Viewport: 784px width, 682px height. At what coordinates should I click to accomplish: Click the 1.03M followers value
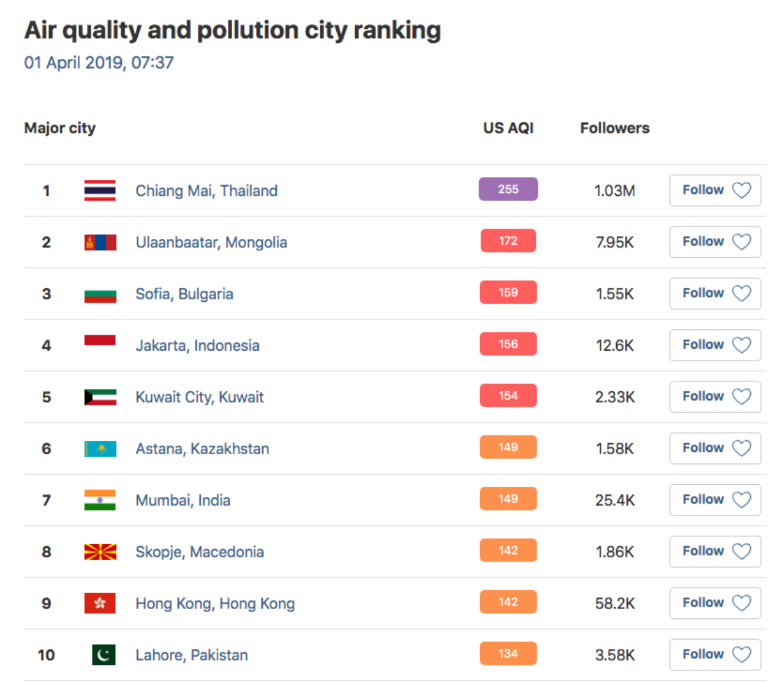(x=615, y=191)
